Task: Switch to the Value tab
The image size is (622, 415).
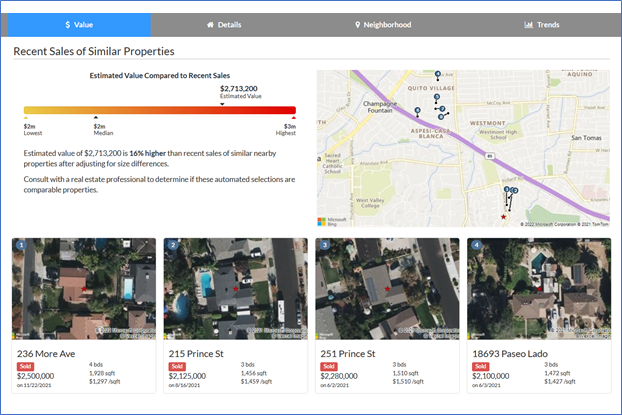Action: coord(79,25)
